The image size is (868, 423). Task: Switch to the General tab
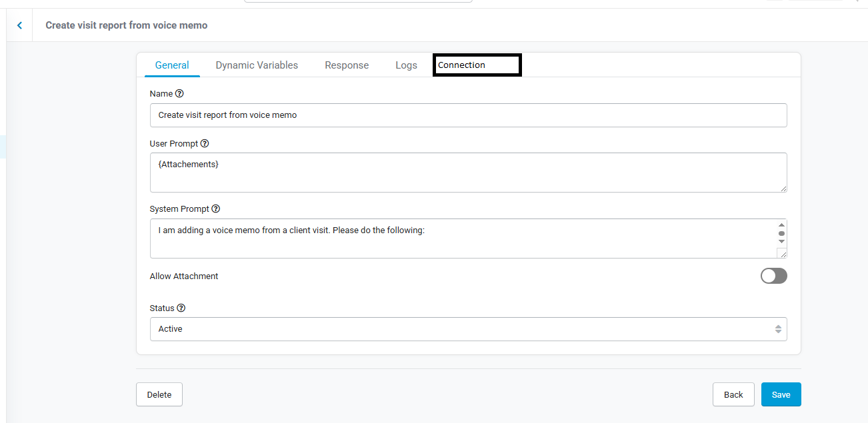[172, 65]
